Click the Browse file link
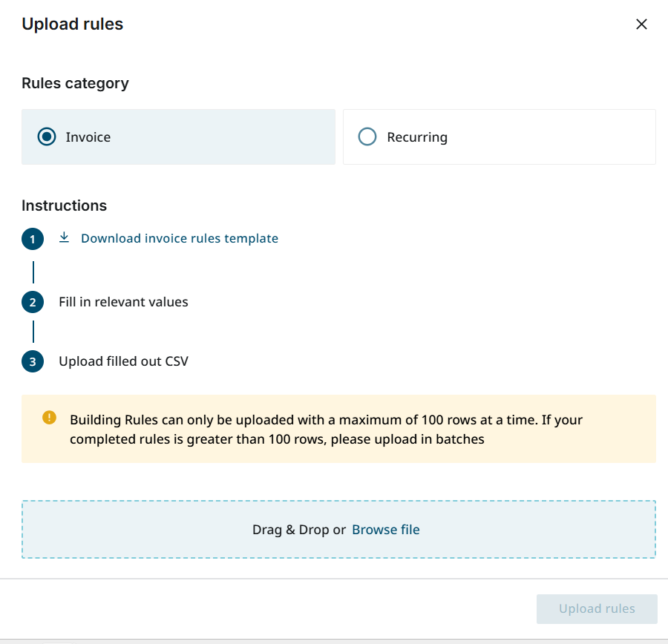This screenshot has width=668, height=644. coord(386,530)
